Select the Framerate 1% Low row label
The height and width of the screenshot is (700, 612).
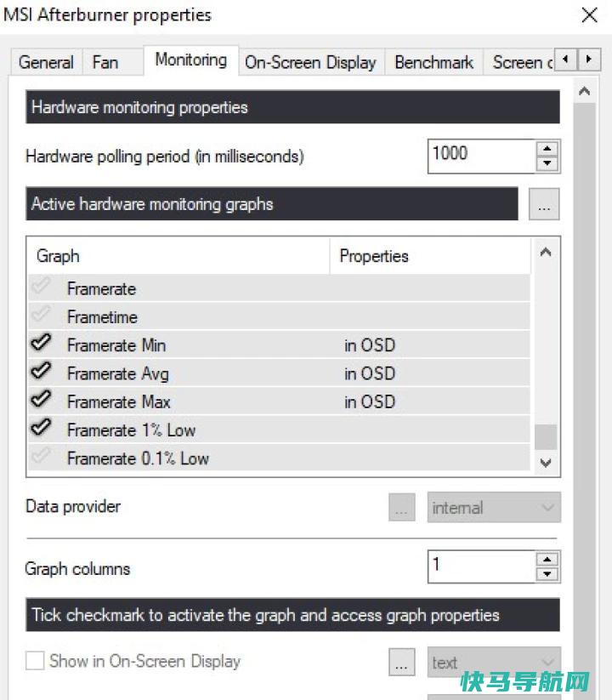[x=131, y=430]
